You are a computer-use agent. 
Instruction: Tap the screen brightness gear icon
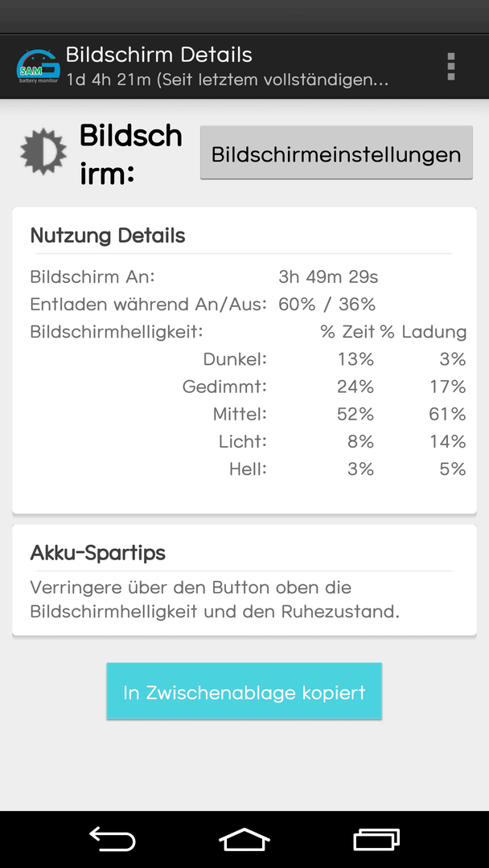click(43, 152)
